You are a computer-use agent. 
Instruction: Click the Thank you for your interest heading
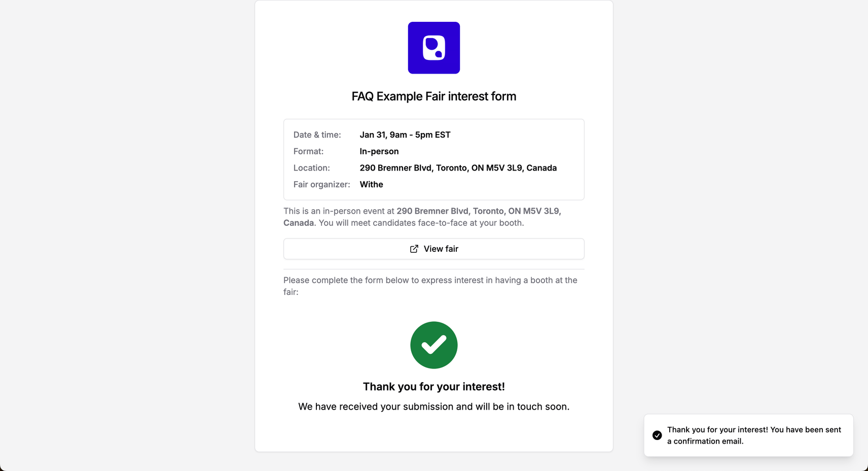coord(433,387)
